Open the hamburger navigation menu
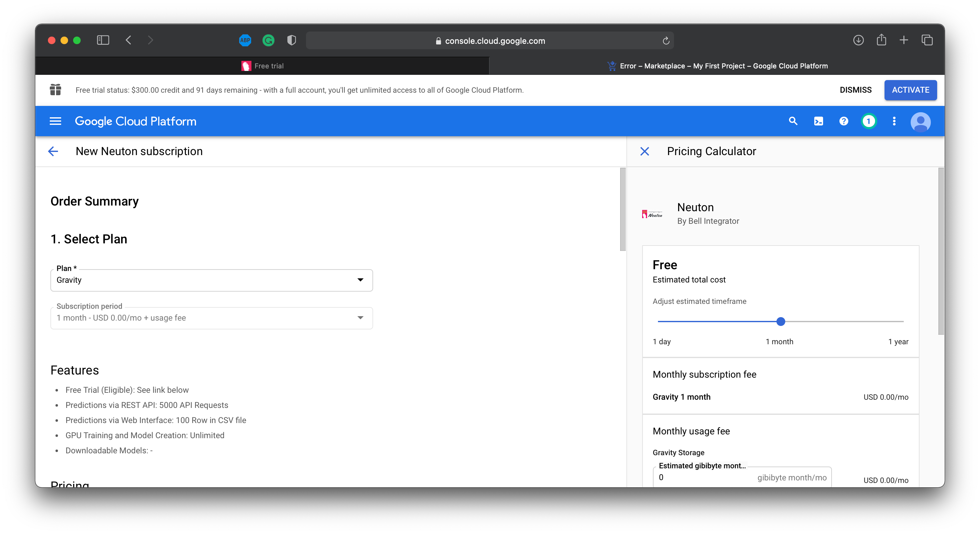Screen dimensions: 980x534 pos(55,121)
